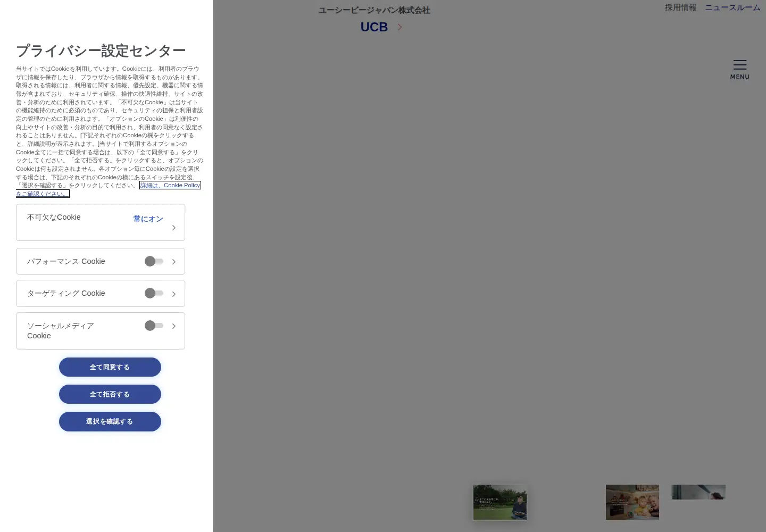Click the ユーシービージャパン株式会社 company name

[x=374, y=10]
